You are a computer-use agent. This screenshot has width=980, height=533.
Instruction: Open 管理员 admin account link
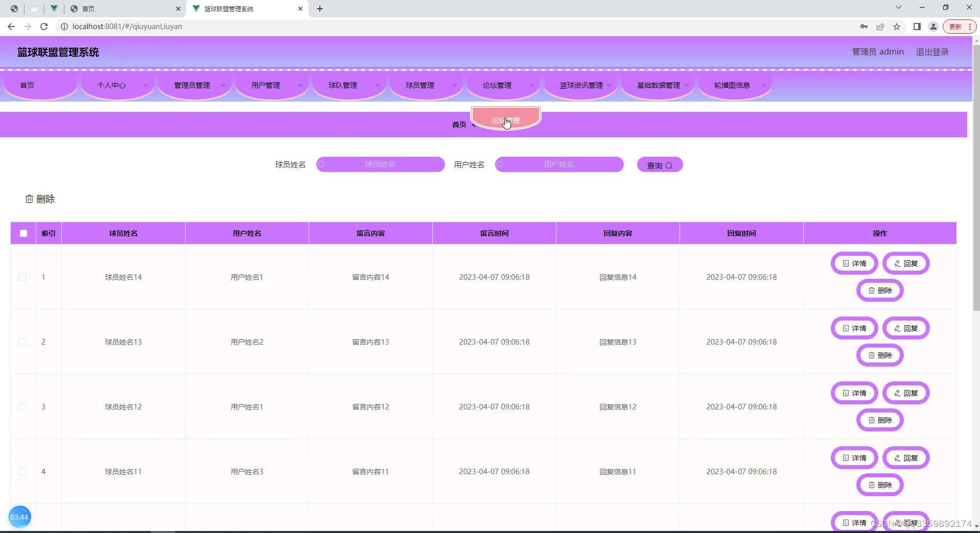878,52
